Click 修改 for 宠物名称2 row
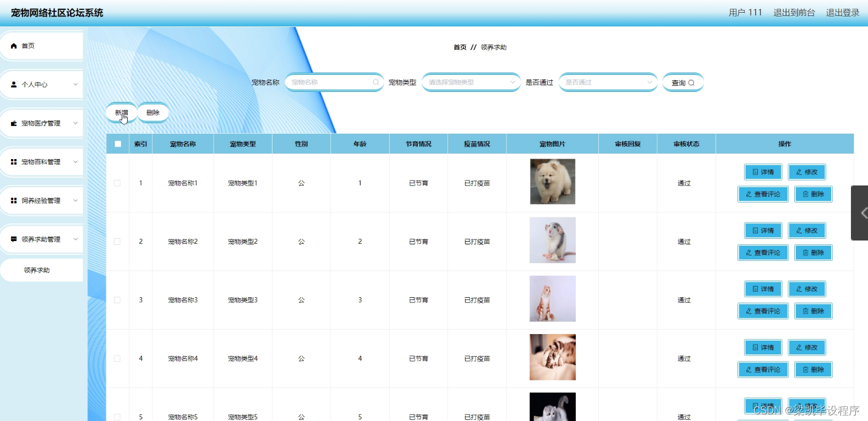 807,230
